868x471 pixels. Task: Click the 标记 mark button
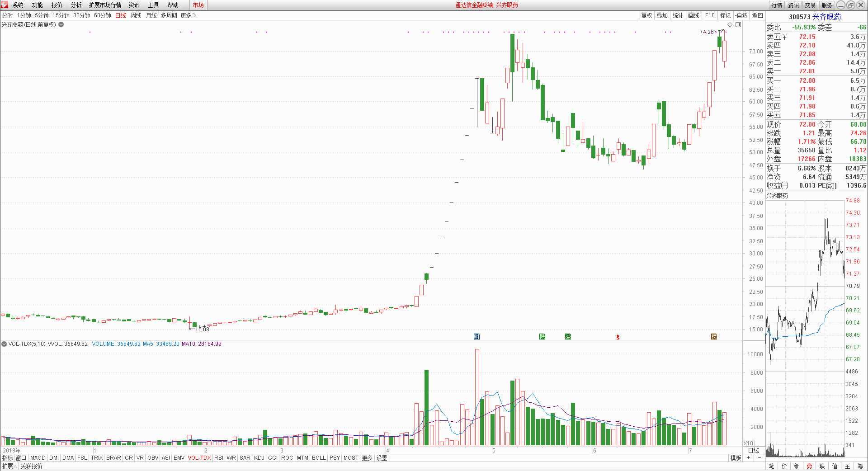pyautogui.click(x=726, y=15)
